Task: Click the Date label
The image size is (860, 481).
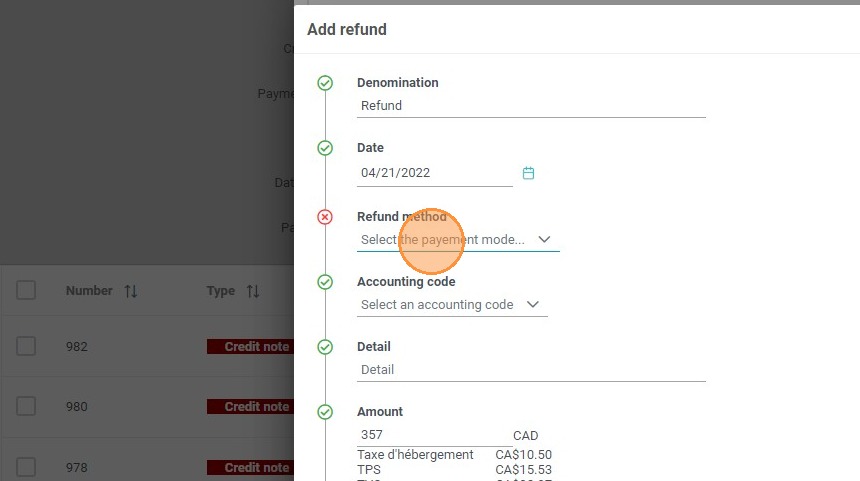Action: coord(370,148)
